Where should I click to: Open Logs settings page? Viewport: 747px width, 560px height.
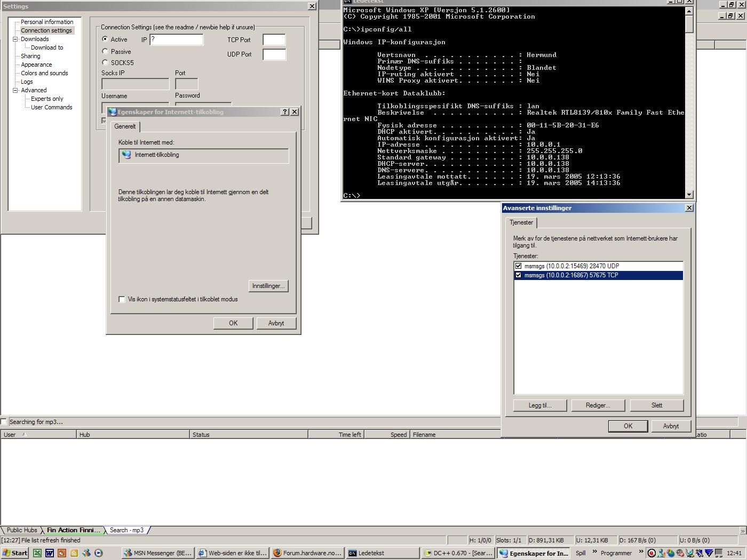click(27, 82)
